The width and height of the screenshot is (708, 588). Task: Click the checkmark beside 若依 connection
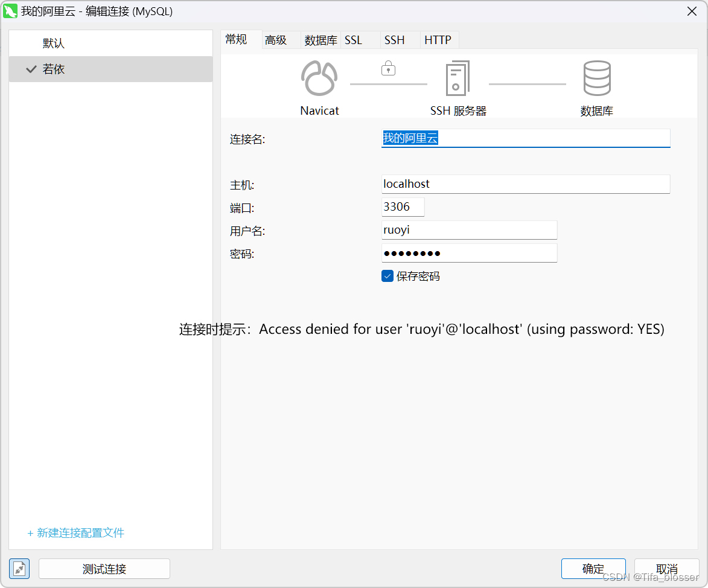[31, 69]
